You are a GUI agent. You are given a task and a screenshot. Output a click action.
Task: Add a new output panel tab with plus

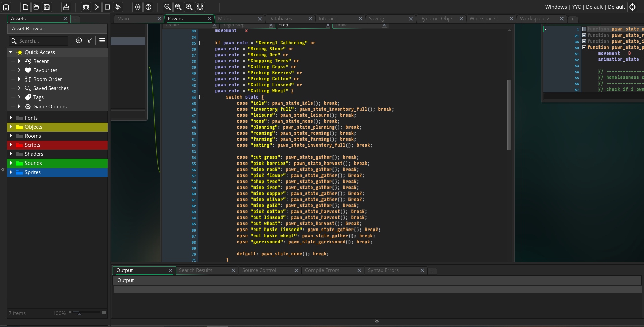(432, 271)
